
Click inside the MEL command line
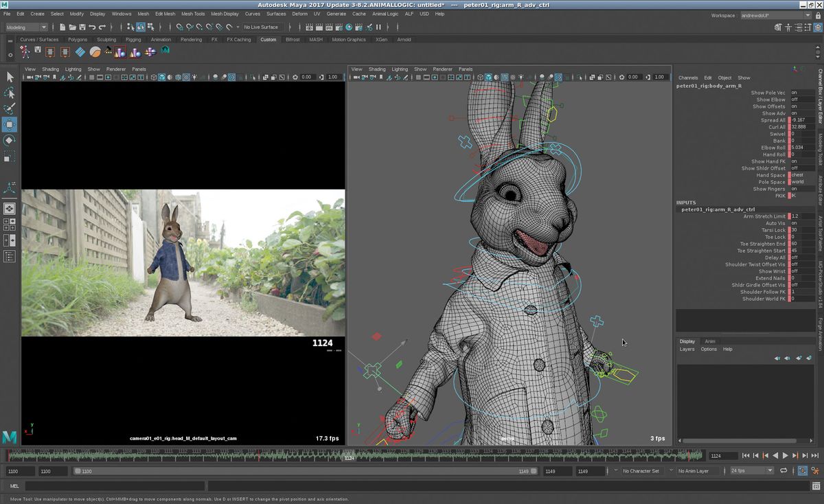point(103,485)
